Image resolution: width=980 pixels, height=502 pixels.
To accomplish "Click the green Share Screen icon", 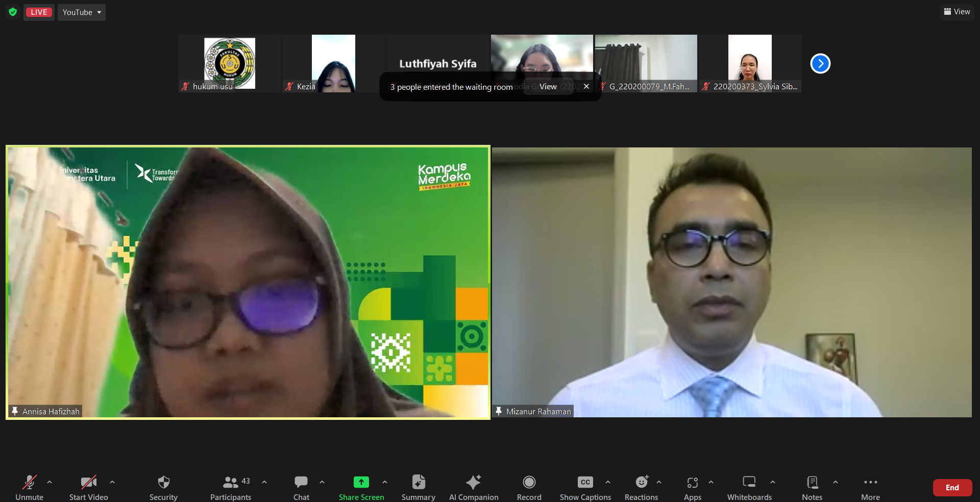I will (361, 482).
